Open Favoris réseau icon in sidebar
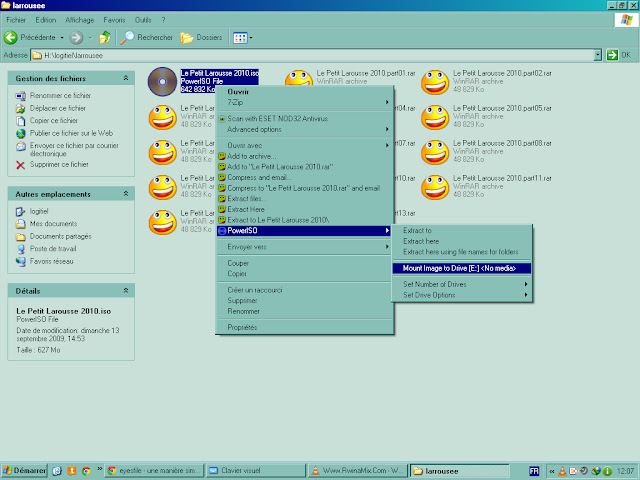640x480 pixels. pos(20,261)
